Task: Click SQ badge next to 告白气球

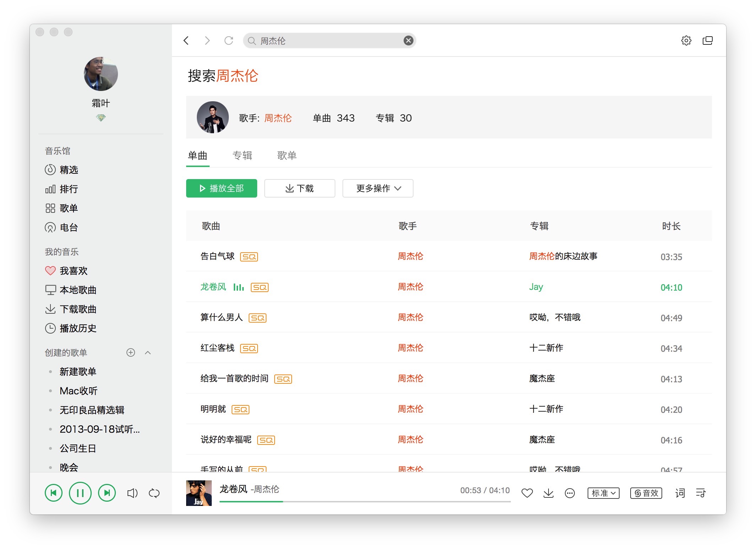Action: [x=249, y=257]
